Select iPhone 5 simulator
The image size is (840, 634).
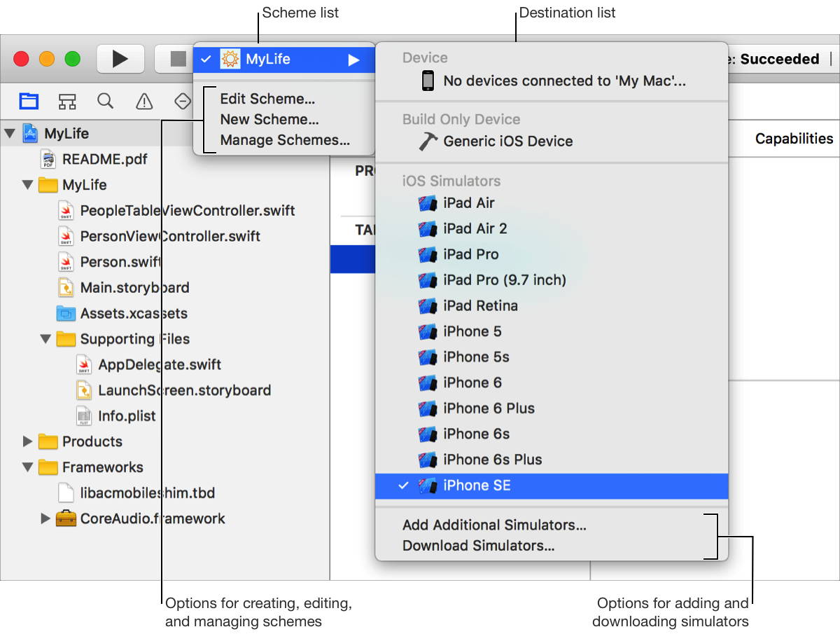click(x=552, y=331)
